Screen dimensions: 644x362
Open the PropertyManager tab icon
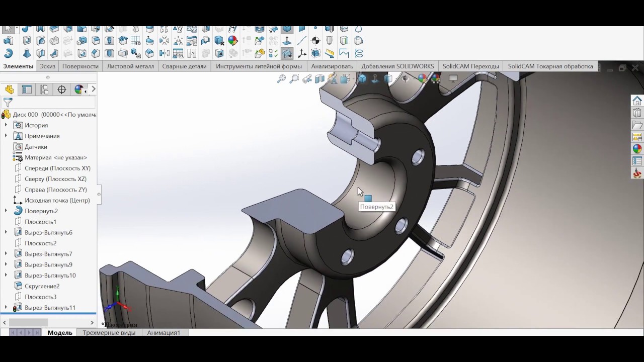[27, 89]
